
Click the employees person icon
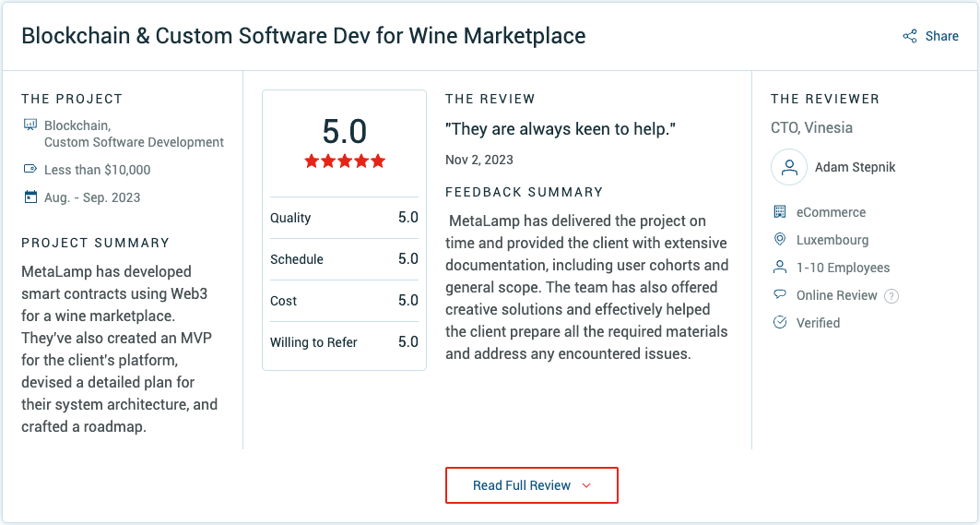(780, 268)
